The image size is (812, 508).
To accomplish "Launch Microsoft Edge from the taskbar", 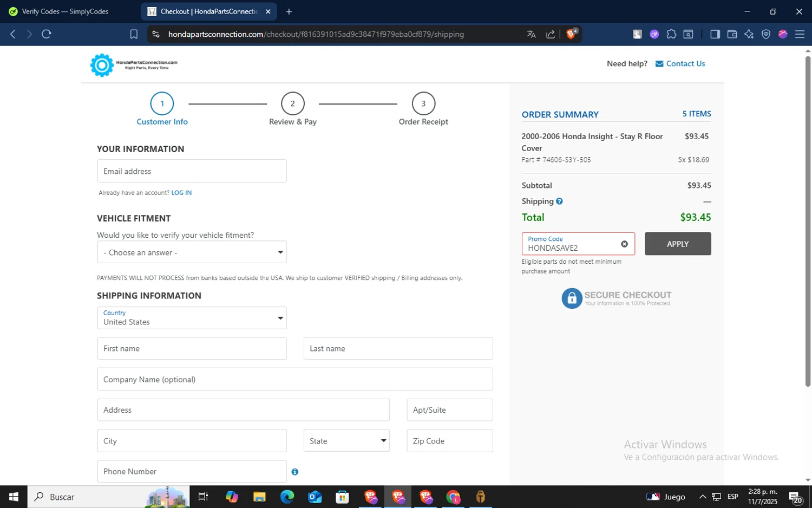I will click(x=287, y=497).
